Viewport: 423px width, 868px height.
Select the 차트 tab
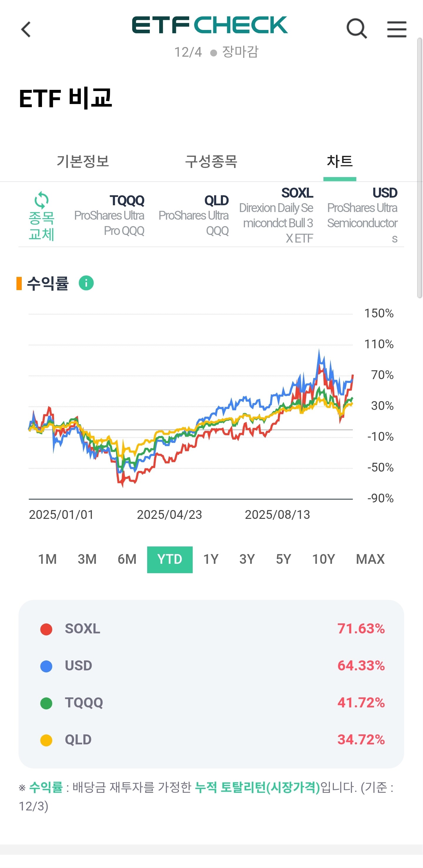tap(339, 162)
